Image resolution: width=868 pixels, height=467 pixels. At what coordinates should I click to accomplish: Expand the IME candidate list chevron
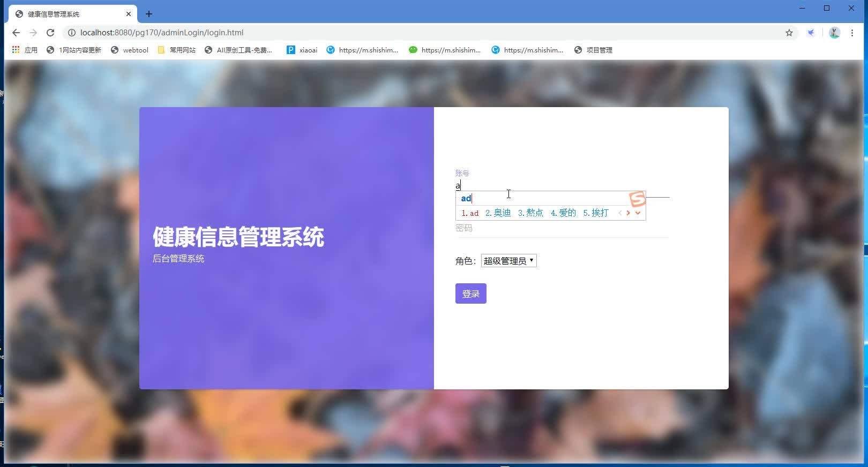click(x=638, y=213)
